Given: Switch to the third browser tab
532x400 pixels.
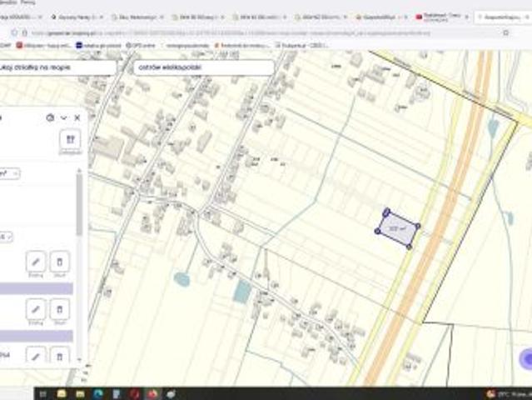Looking at the screenshot, I should 137,17.
